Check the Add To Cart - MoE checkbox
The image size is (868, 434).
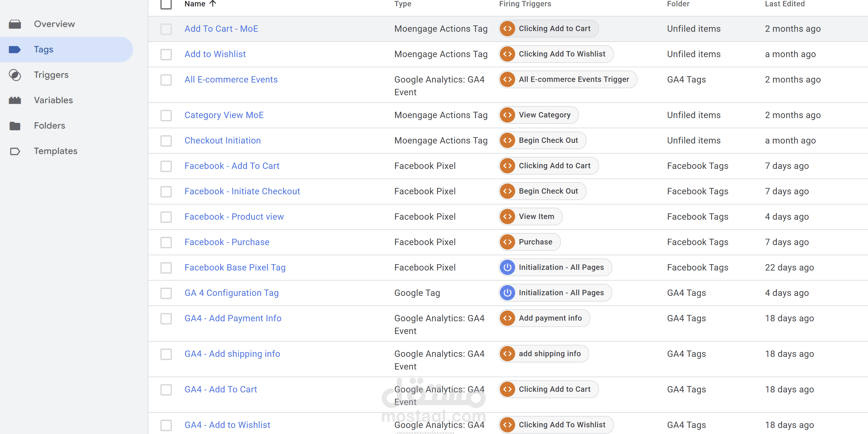166,29
